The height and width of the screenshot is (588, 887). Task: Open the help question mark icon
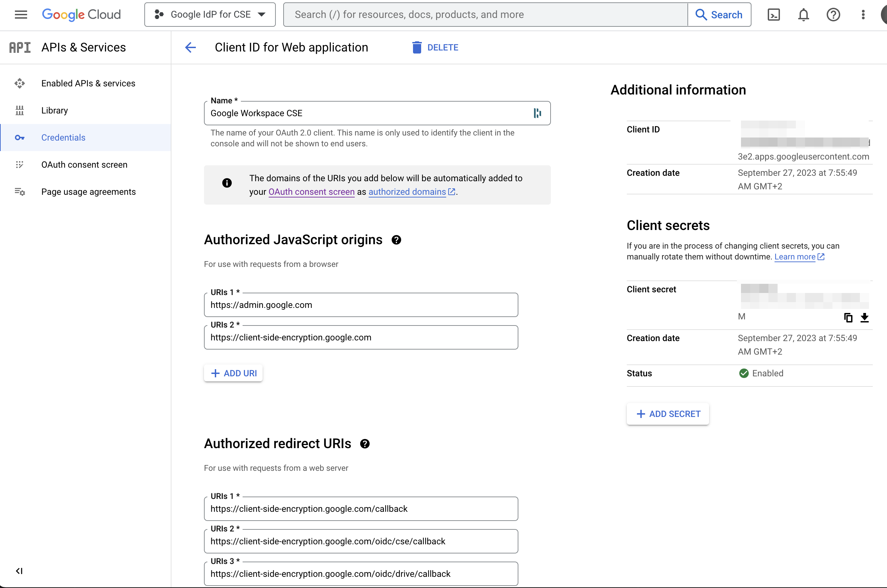[833, 14]
